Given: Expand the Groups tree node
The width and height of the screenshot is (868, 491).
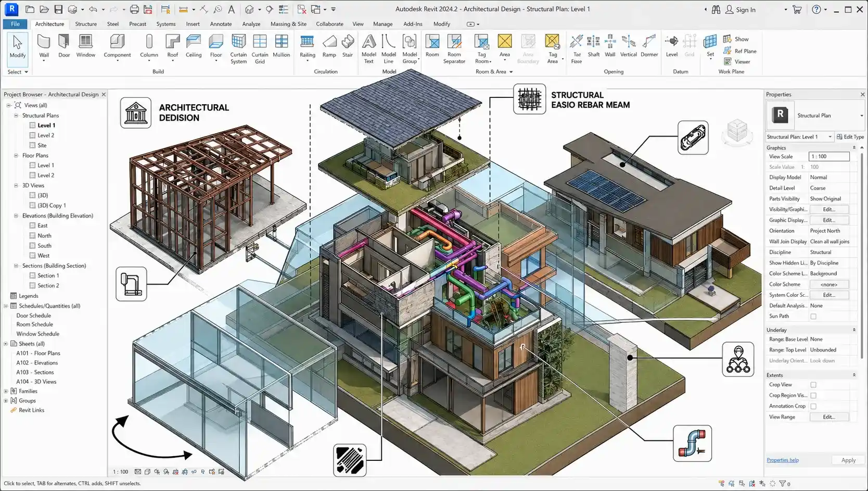Looking at the screenshot, I should click(6, 401).
